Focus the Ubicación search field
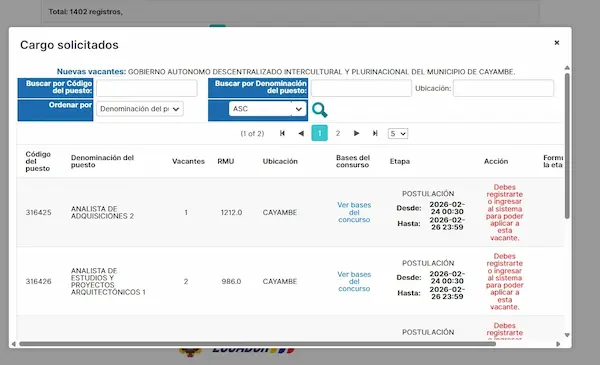 (x=503, y=88)
